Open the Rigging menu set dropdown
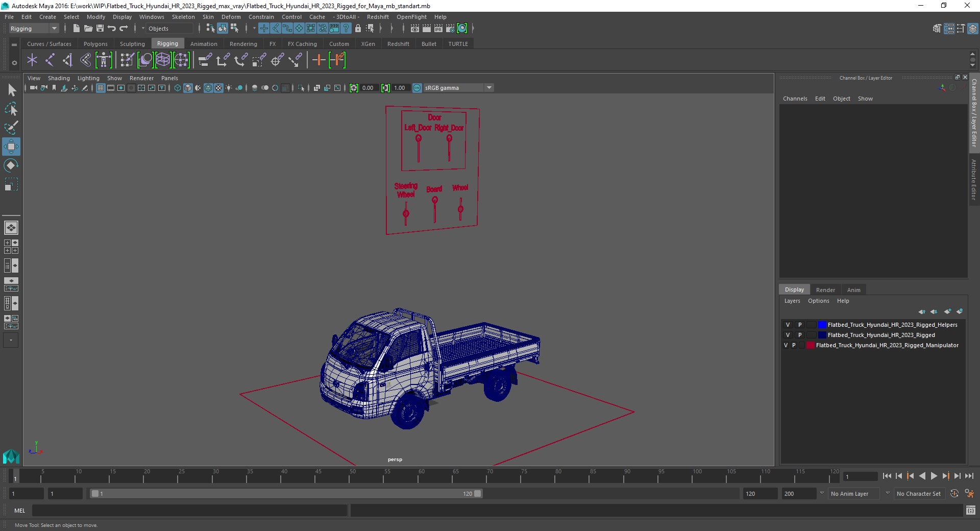 34,29
